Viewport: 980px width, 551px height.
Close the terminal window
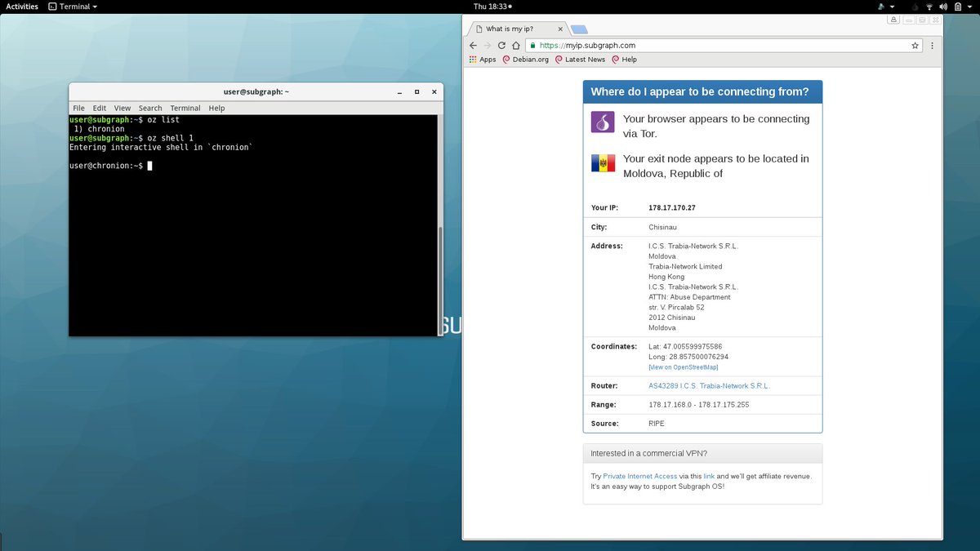click(x=433, y=92)
